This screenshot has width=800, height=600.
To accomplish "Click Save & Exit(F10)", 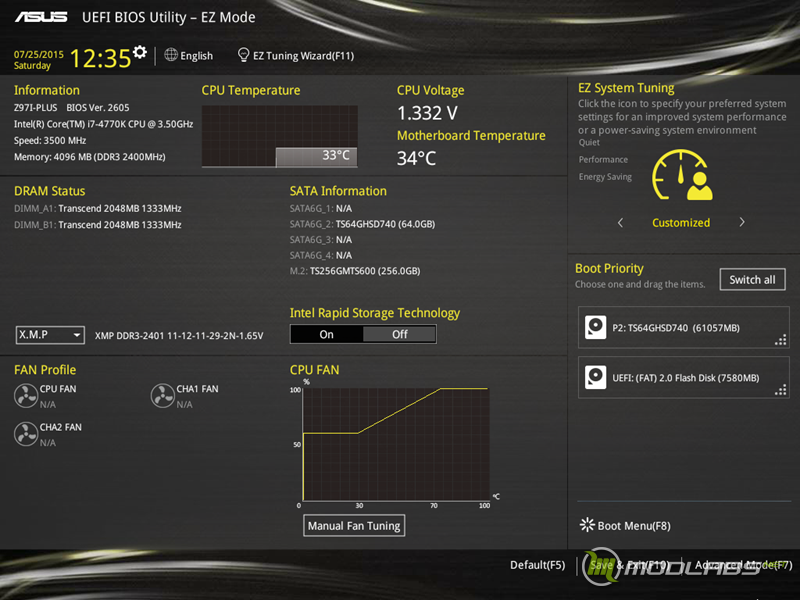I will click(629, 565).
